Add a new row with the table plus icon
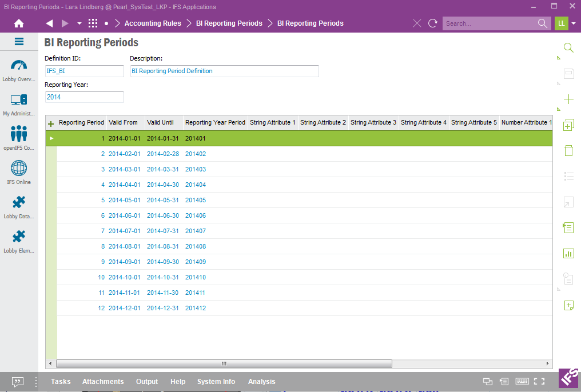 coord(51,123)
